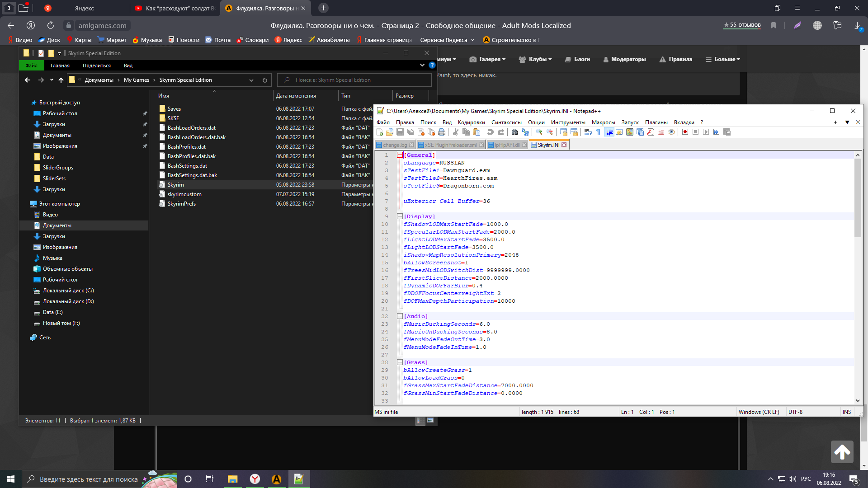Image resolution: width=868 pixels, height=488 pixels.
Task: Collapse the [General] section fold marker
Action: point(400,155)
